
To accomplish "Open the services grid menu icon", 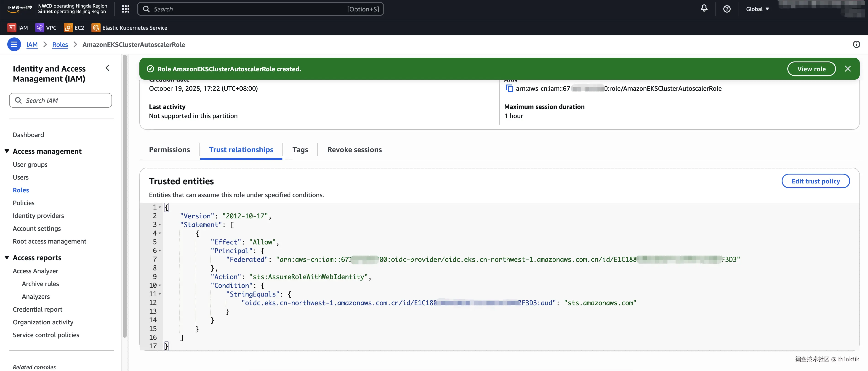I will point(126,9).
